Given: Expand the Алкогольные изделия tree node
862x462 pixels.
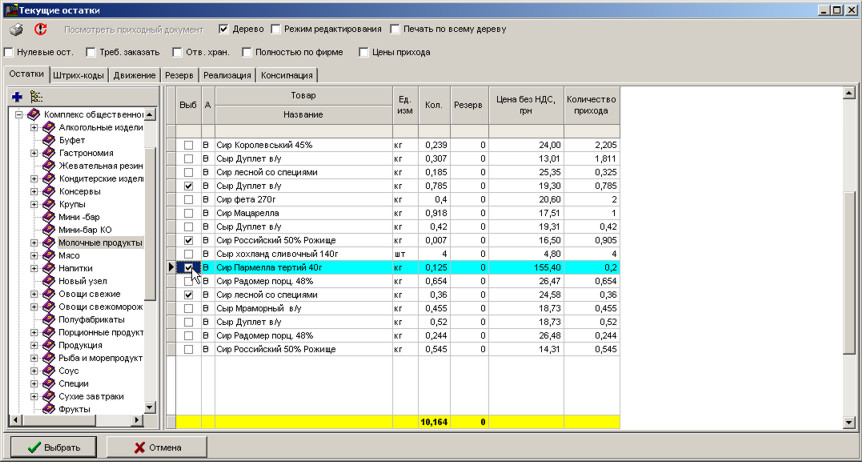Looking at the screenshot, I should (x=34, y=127).
